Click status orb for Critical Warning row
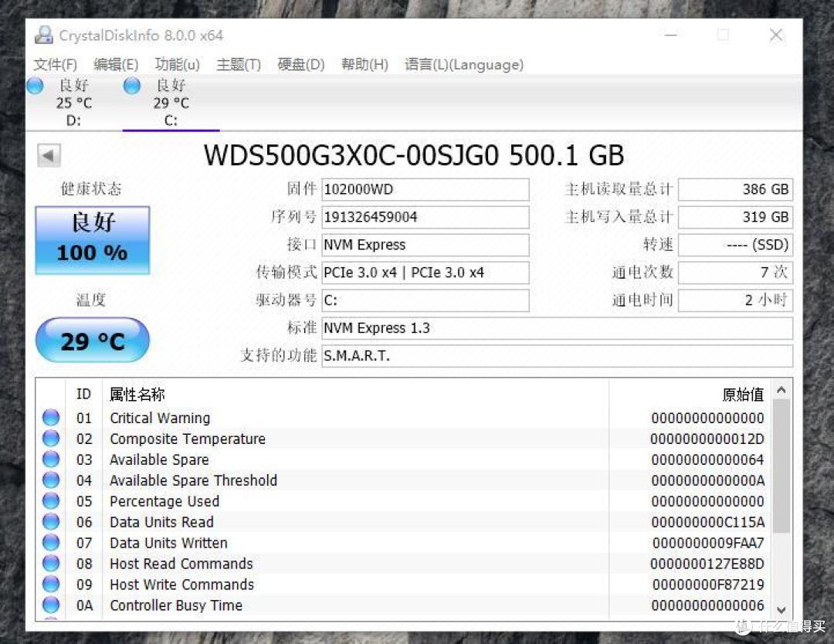The height and width of the screenshot is (644, 834). [x=51, y=418]
